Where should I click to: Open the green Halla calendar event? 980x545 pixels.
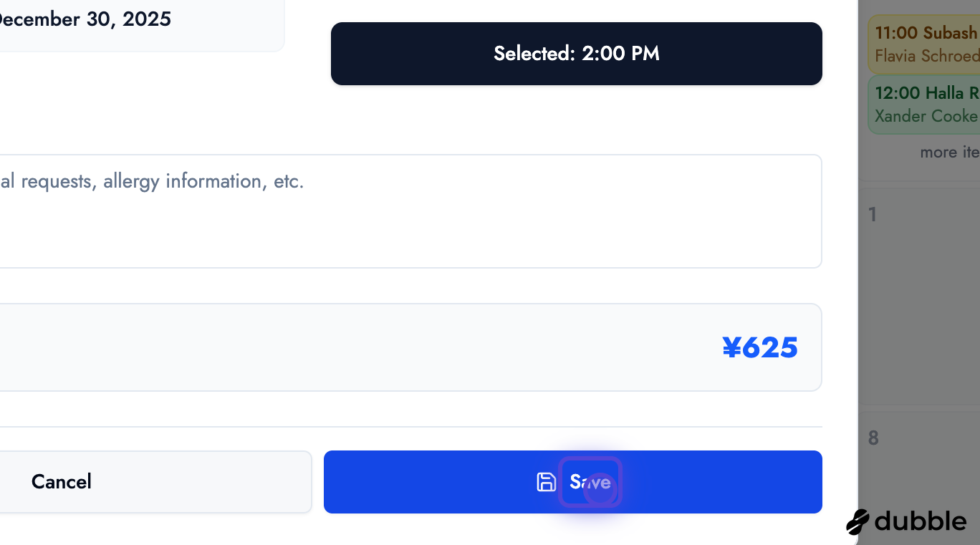click(x=924, y=104)
